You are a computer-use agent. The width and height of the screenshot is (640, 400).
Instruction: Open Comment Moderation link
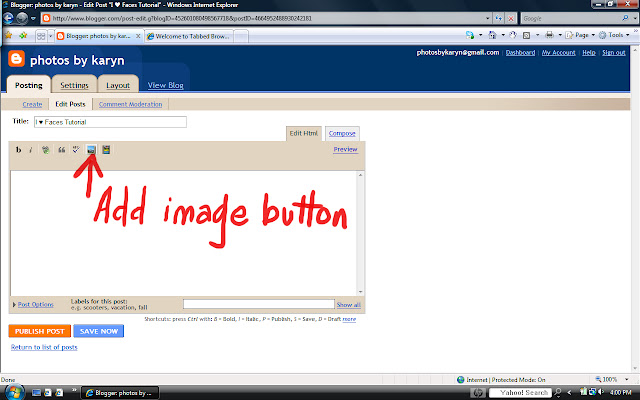tap(130, 104)
